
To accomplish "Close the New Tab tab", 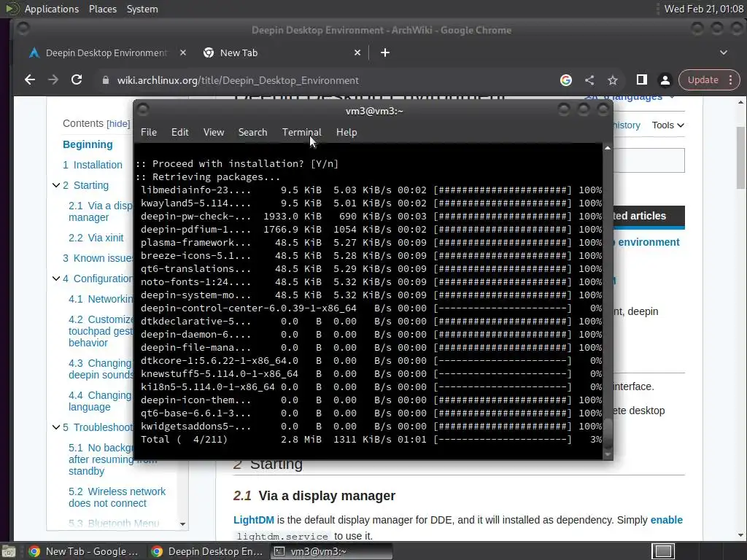I will click(x=357, y=52).
